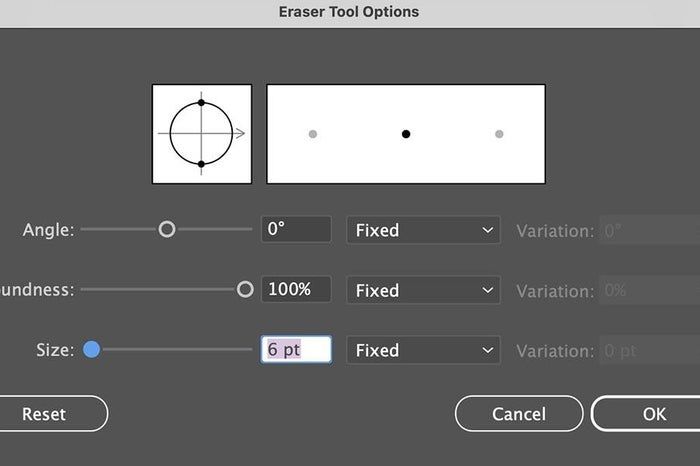Click the Angle slider handle

[x=167, y=230]
